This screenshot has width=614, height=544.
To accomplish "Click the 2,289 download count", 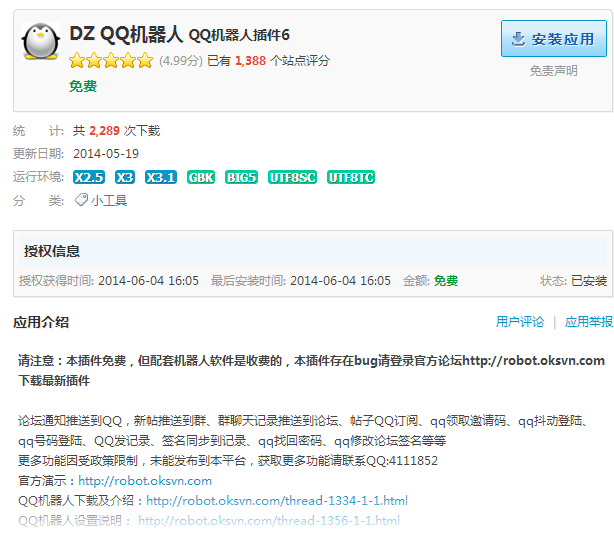I will click(x=104, y=131).
